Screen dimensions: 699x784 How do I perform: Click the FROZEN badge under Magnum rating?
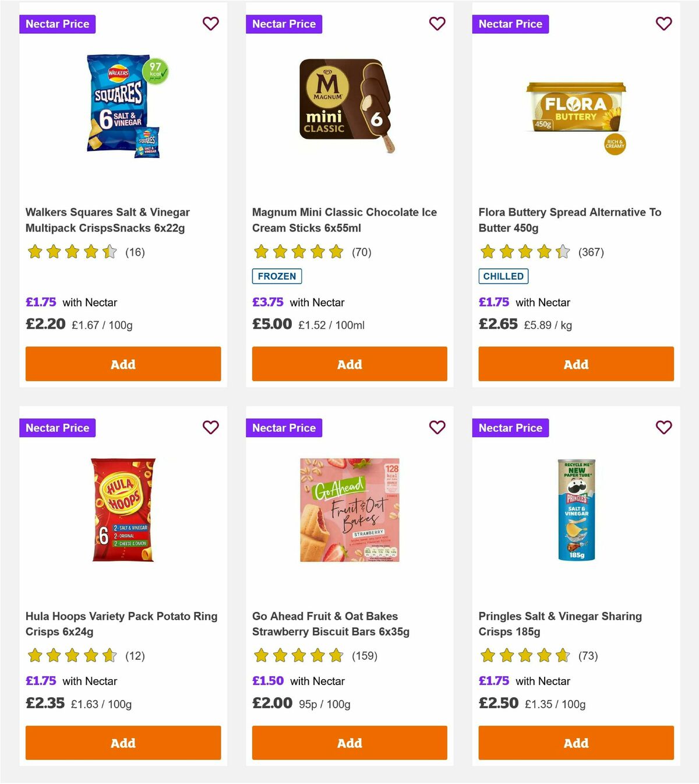277,276
